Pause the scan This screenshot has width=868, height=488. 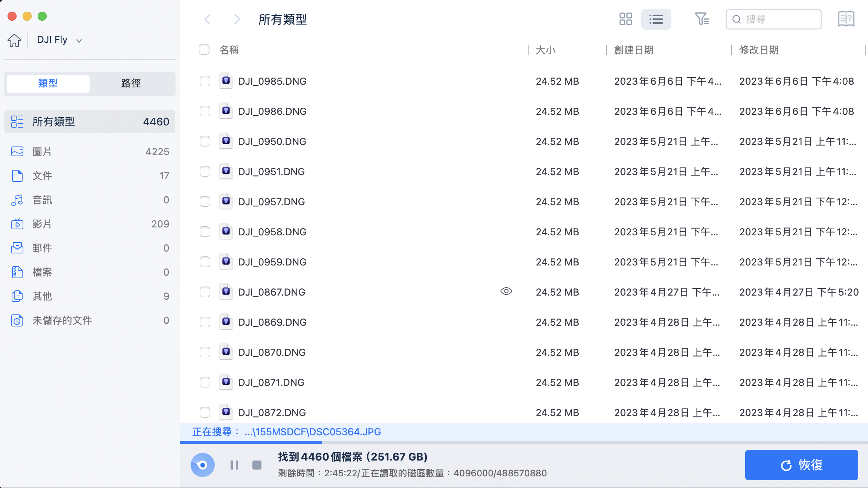pos(234,465)
